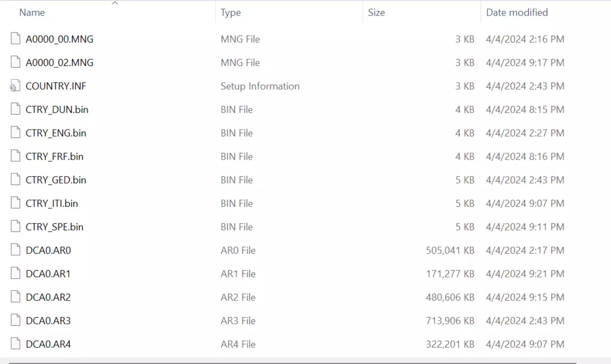
Task: Sort files by the Type column header
Action: [x=231, y=13]
